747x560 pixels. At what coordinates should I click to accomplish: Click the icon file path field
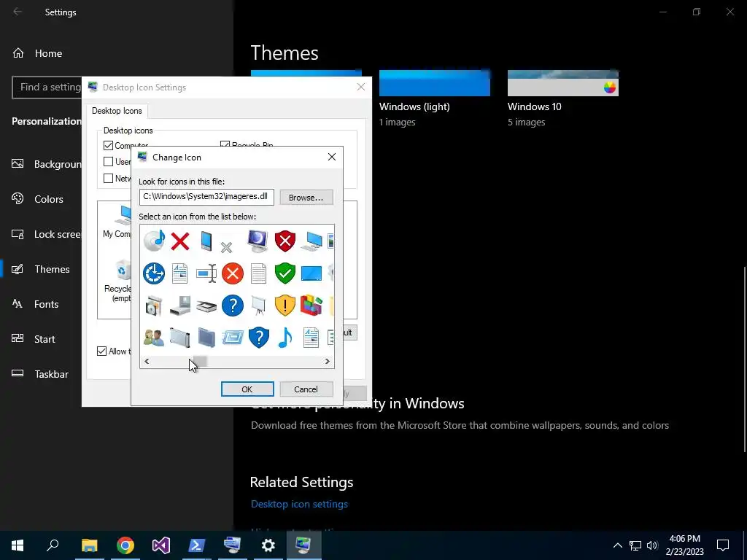click(206, 197)
